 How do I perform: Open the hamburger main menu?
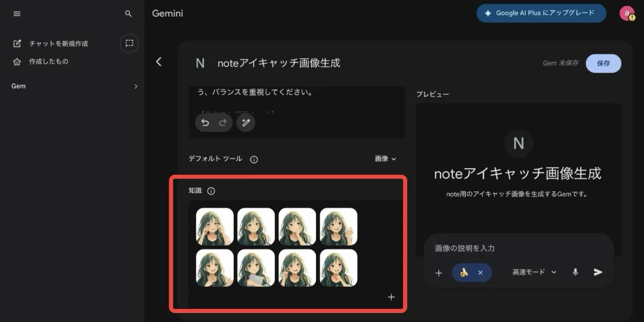click(17, 14)
